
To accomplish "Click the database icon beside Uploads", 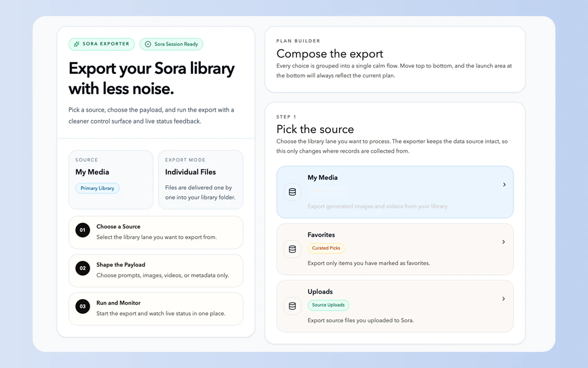I will coord(292,306).
